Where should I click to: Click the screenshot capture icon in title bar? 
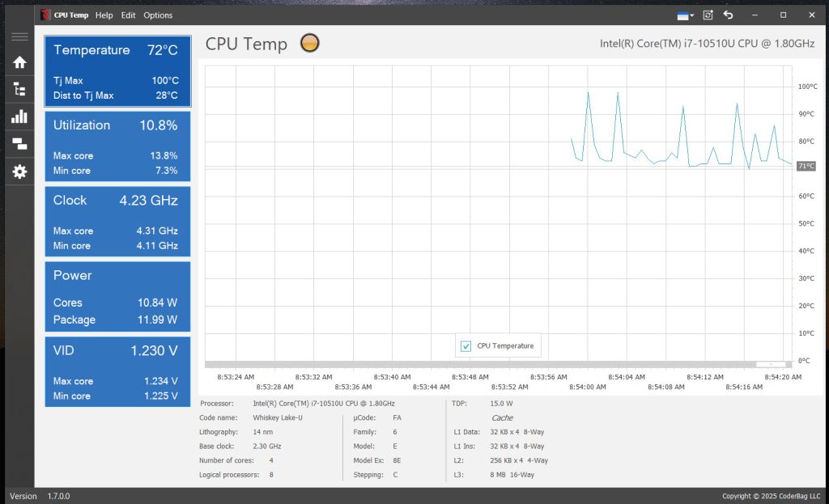coord(708,15)
